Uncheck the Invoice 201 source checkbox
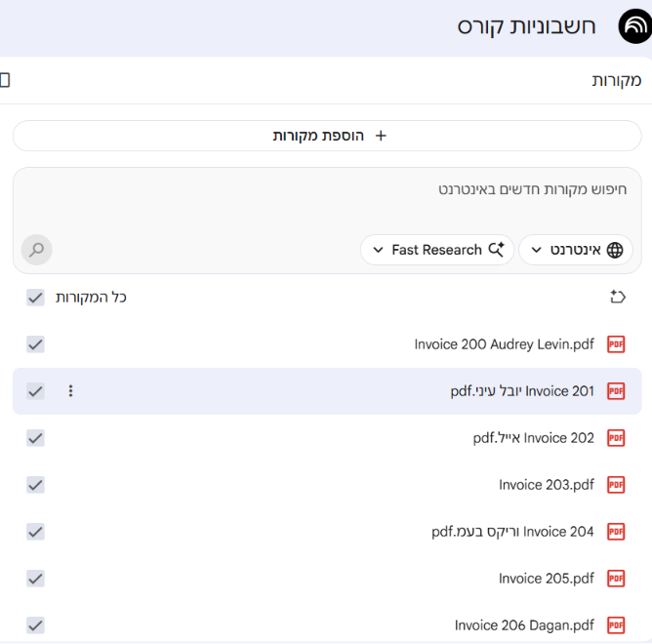The height and width of the screenshot is (644, 652). (x=35, y=391)
